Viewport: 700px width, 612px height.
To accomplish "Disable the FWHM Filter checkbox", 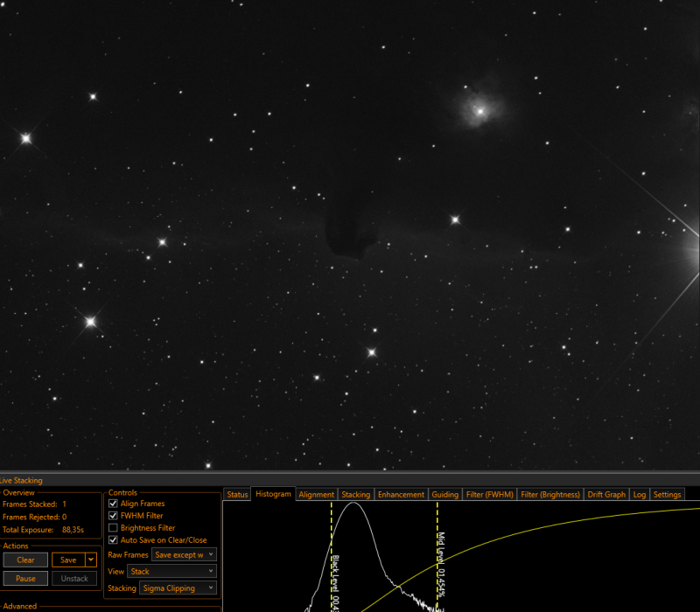I will coord(113,516).
